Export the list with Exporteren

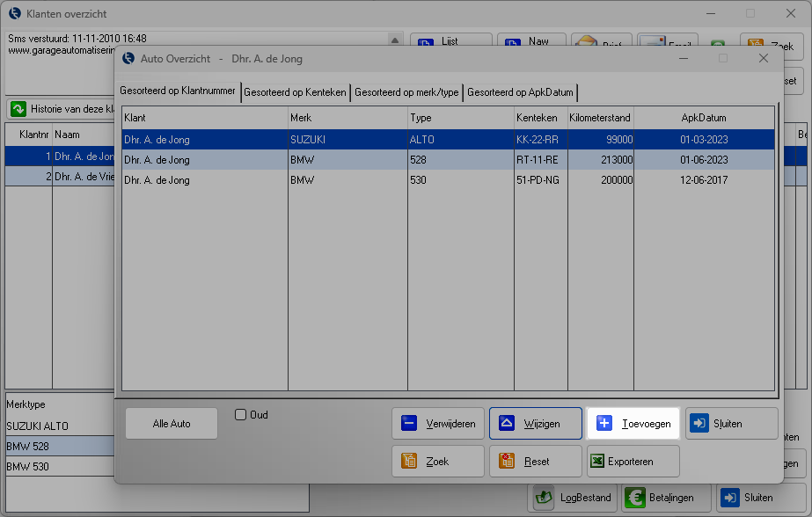(633, 462)
